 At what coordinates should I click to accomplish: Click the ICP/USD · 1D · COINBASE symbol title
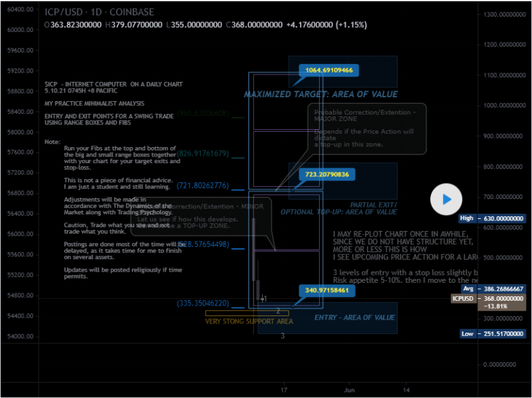coord(98,12)
